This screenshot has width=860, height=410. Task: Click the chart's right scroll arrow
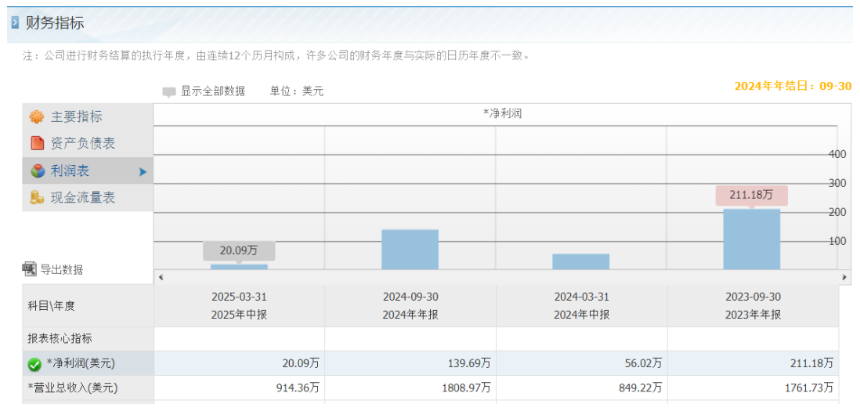(x=844, y=277)
